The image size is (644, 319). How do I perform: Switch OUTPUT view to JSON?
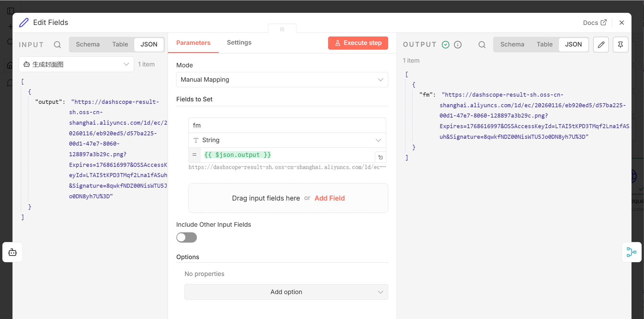click(573, 44)
